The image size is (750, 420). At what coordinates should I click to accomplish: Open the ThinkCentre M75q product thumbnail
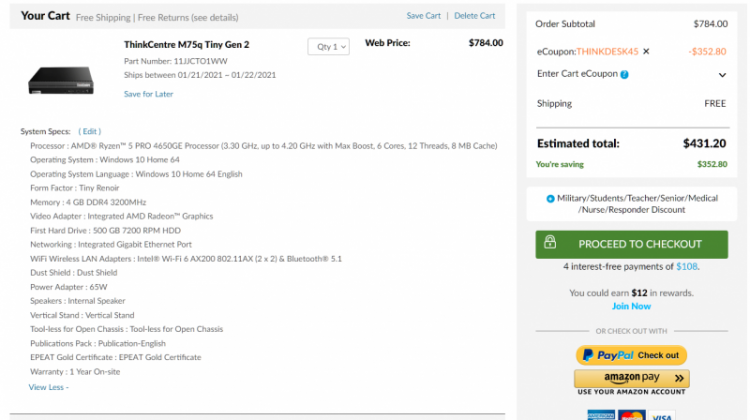(61, 80)
